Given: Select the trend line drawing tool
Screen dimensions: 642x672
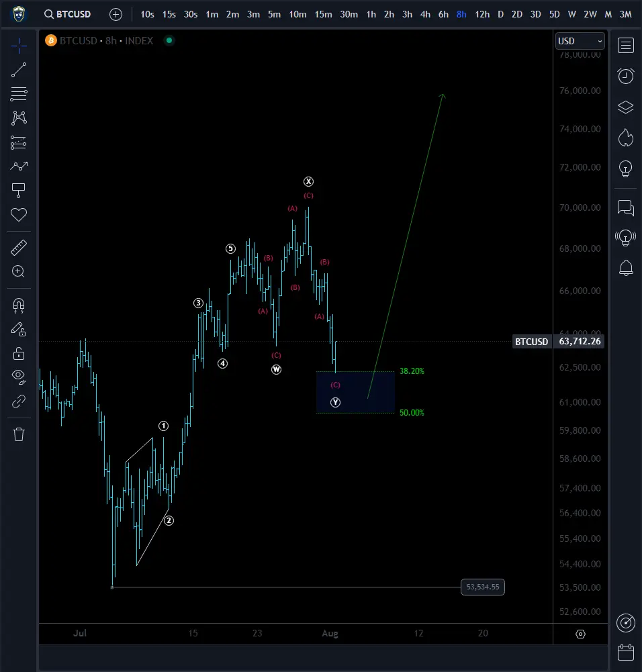Looking at the screenshot, I should tap(19, 70).
